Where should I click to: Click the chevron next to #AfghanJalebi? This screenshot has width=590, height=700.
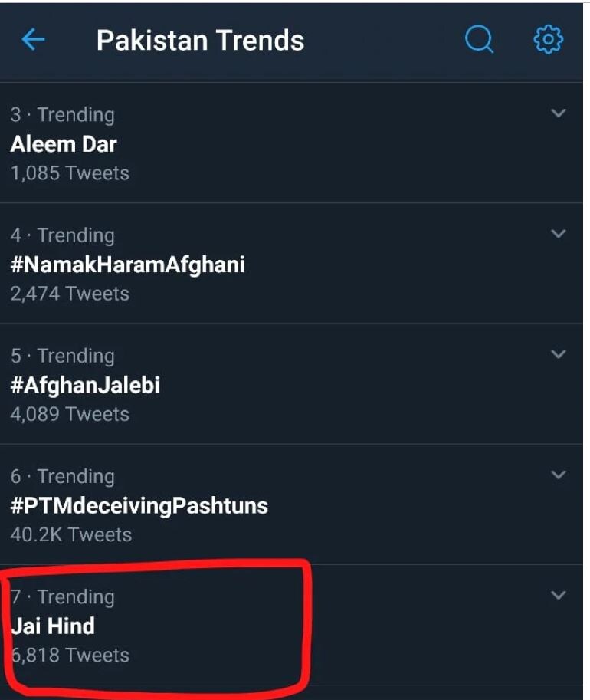click(x=559, y=354)
